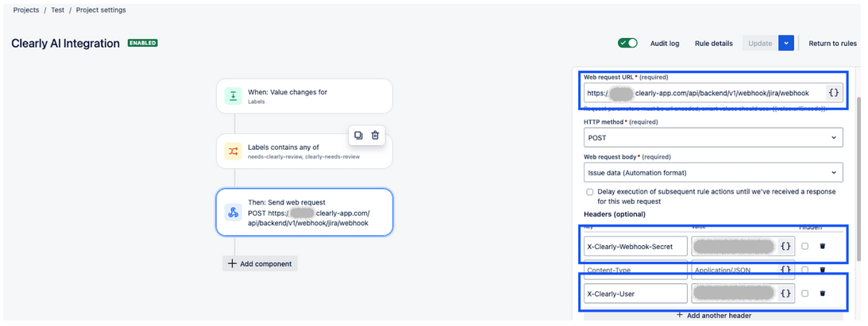The image size is (868, 326).
Task: Click the Content-Type key field
Action: [635, 270]
